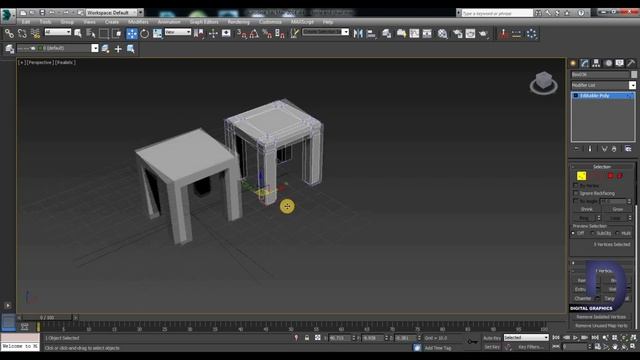The height and width of the screenshot is (360, 640).
Task: Open the Modifiers menu
Action: click(138, 22)
